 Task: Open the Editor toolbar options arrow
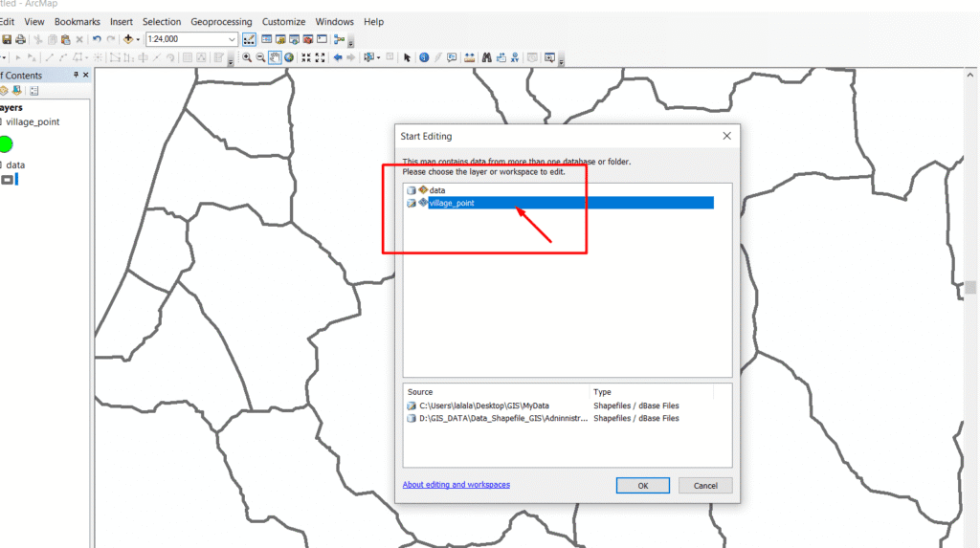click(231, 60)
